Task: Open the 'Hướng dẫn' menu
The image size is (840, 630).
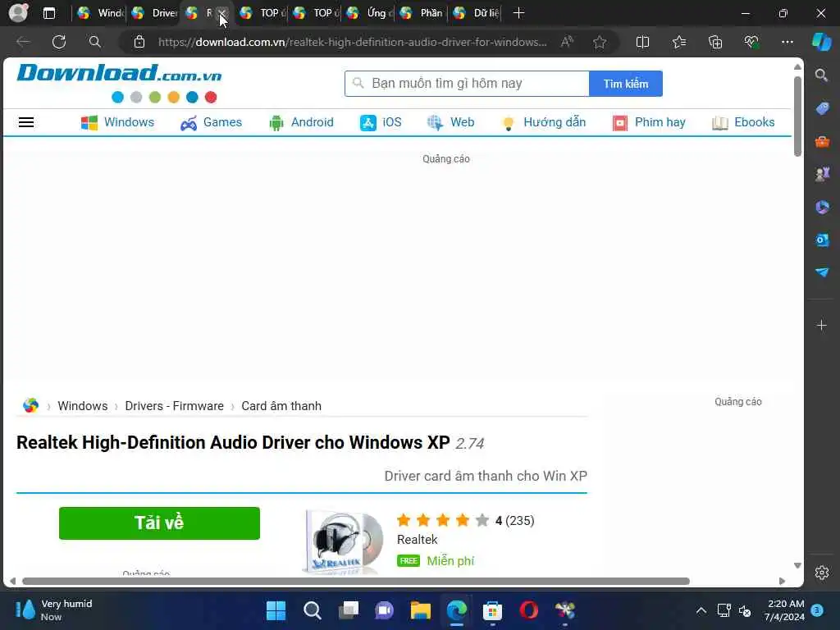Action: click(x=543, y=122)
